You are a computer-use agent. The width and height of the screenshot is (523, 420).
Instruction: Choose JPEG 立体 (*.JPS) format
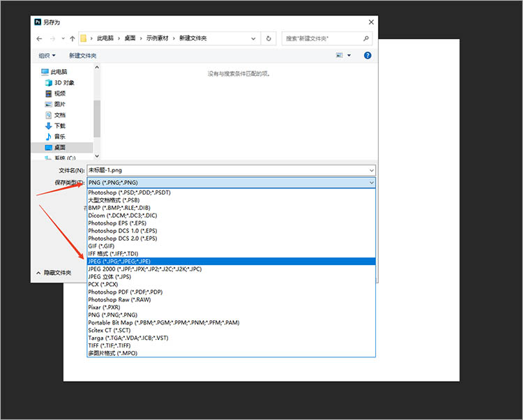tap(231, 277)
